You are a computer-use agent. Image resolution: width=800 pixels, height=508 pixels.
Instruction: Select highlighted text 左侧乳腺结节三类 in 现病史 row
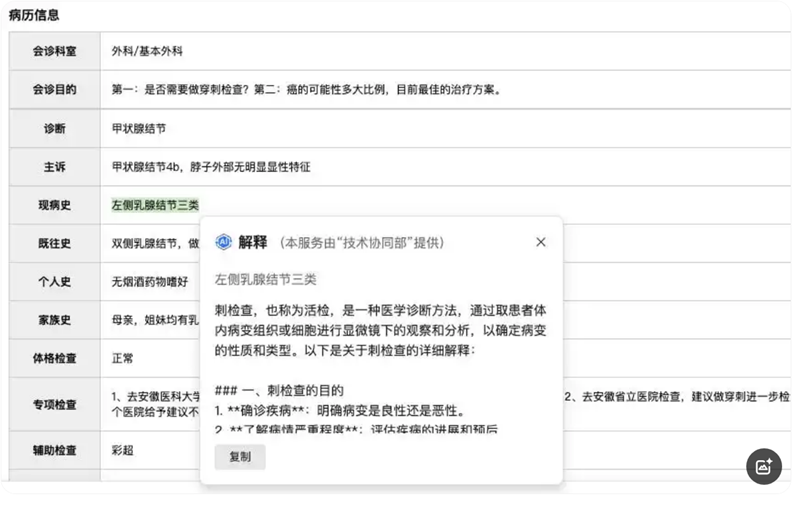pos(155,205)
